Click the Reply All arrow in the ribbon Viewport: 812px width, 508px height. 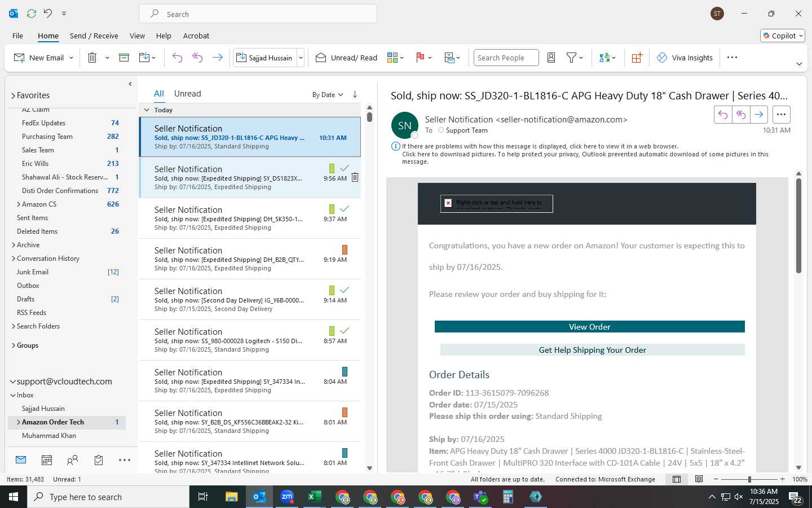197,58
